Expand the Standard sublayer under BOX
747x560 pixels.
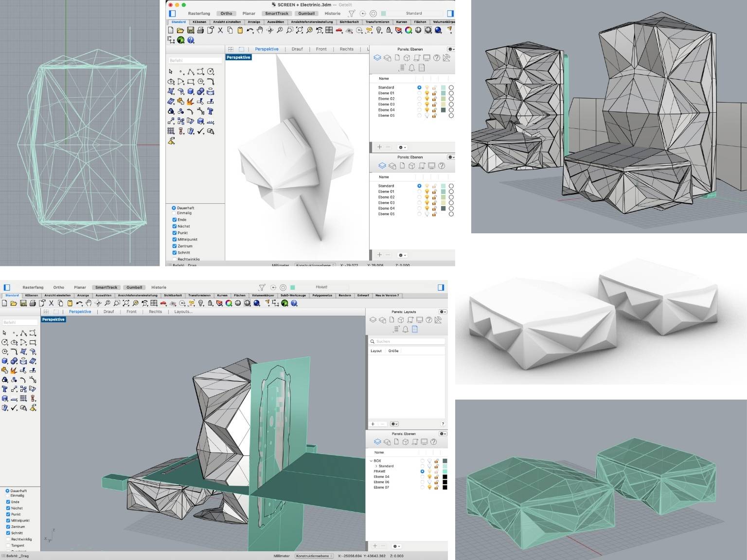point(376,466)
